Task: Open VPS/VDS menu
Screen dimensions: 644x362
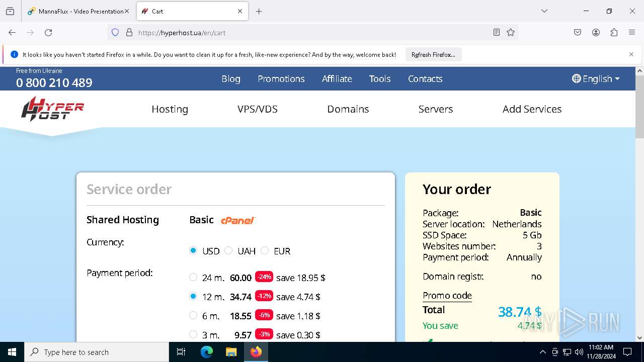Action: click(258, 109)
